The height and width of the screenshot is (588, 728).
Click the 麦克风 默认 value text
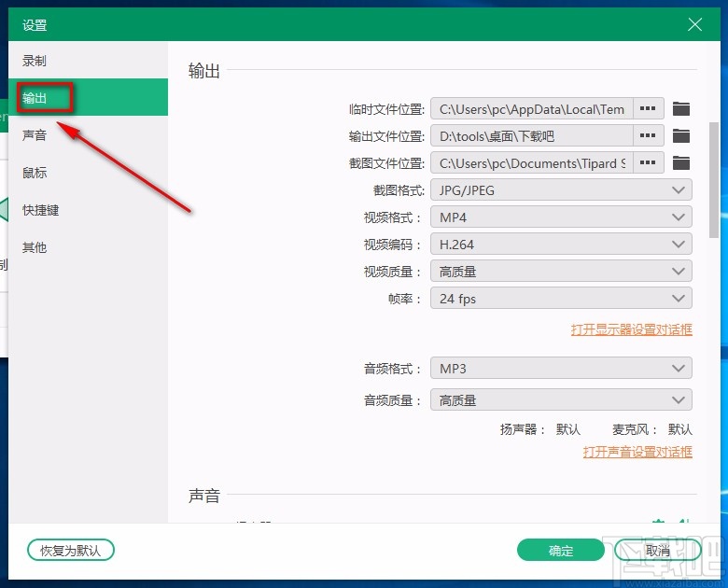[680, 429]
